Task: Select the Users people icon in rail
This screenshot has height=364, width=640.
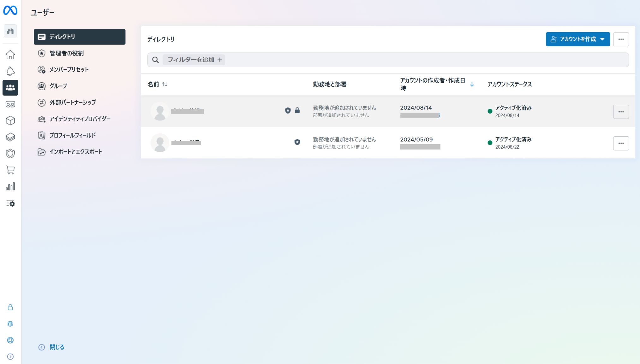Action: pos(10,88)
